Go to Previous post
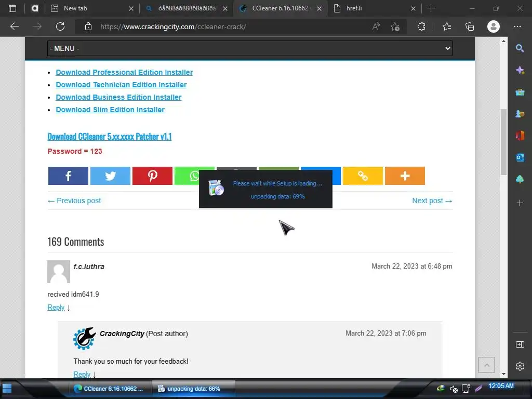Viewport: 532px width, 399px height. 74,201
